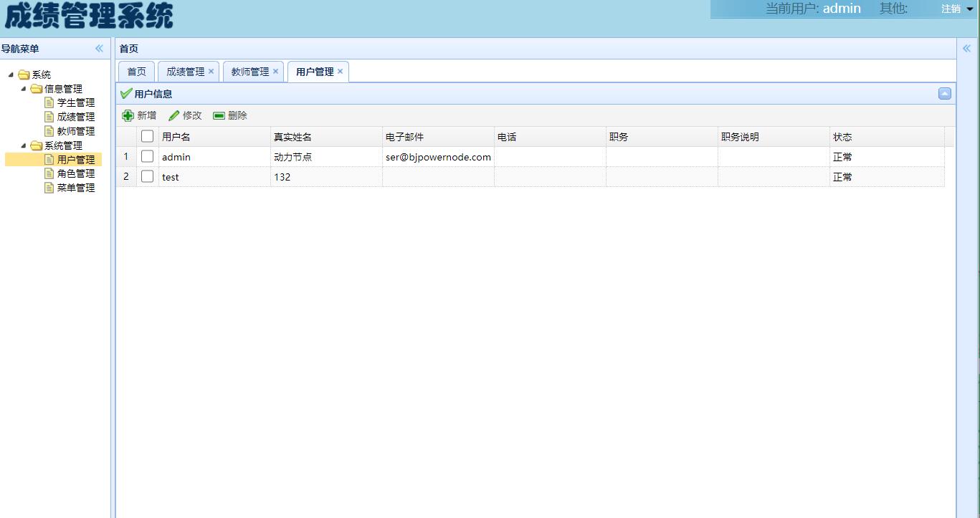The width and height of the screenshot is (980, 518).
Task: Close the 成绩管理 tab
Action: pos(211,72)
